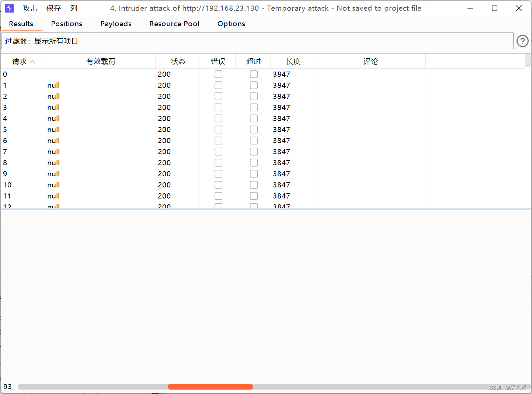This screenshot has height=394, width=532.
Task: Switch to the Payloads tab
Action: click(116, 24)
